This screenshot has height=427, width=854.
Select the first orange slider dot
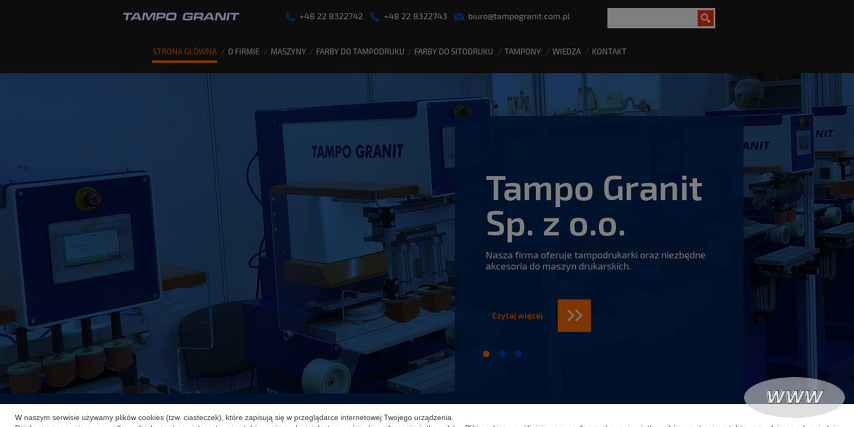486,354
